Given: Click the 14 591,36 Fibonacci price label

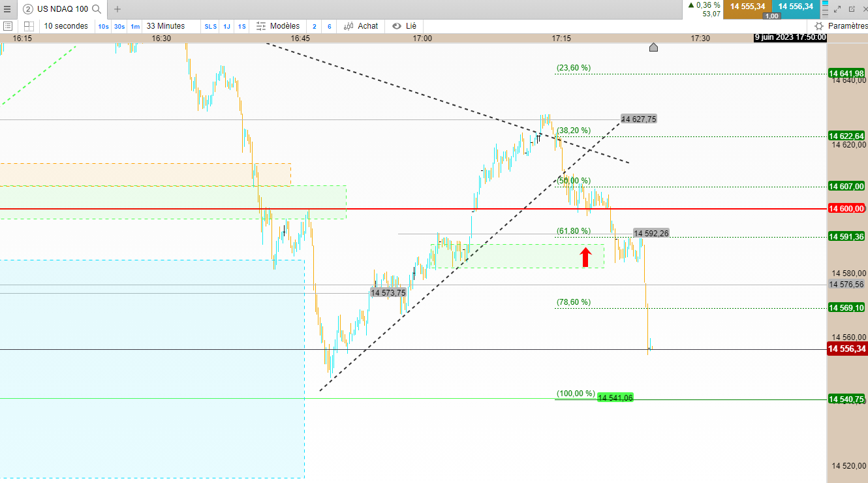Looking at the screenshot, I should click(846, 236).
